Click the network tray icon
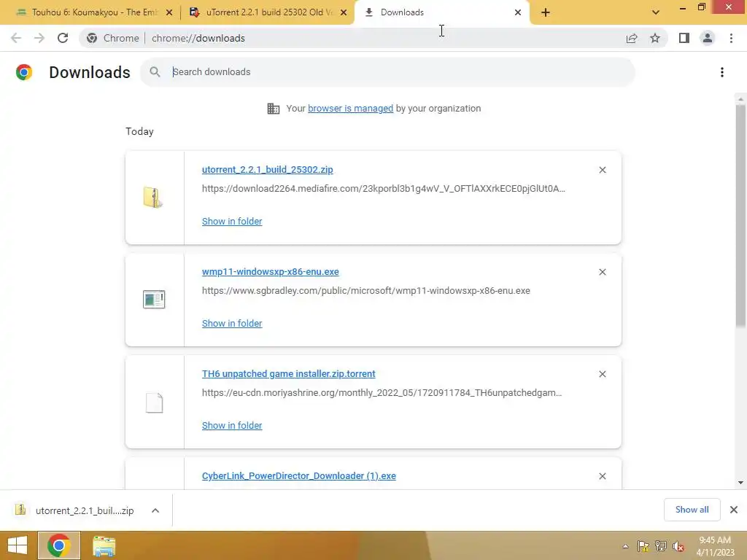This screenshot has width=747, height=560. [x=661, y=546]
